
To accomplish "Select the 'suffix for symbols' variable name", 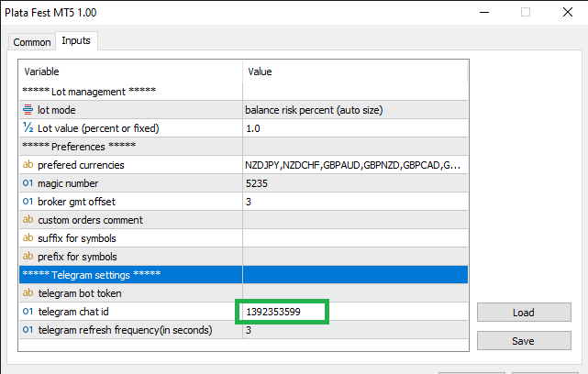I will point(77,238).
